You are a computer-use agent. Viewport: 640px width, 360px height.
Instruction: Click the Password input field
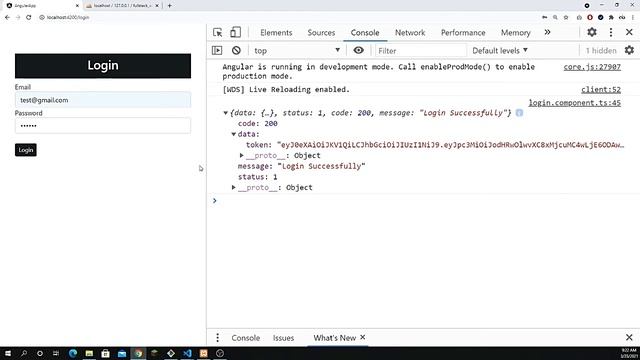[x=103, y=126]
